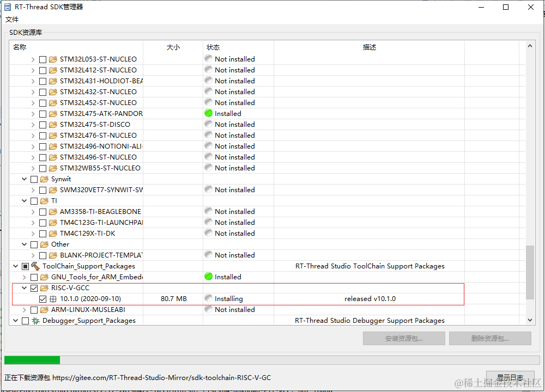The image size is (545, 392).
Task: Click the folder icon of STM32L053-ST-NUCLEO
Action: pos(53,59)
